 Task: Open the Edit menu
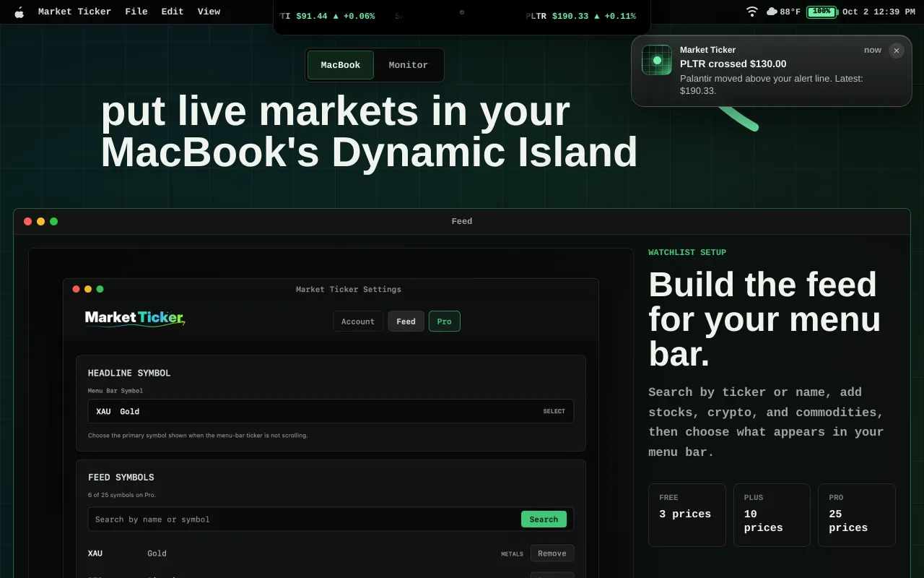(x=173, y=12)
